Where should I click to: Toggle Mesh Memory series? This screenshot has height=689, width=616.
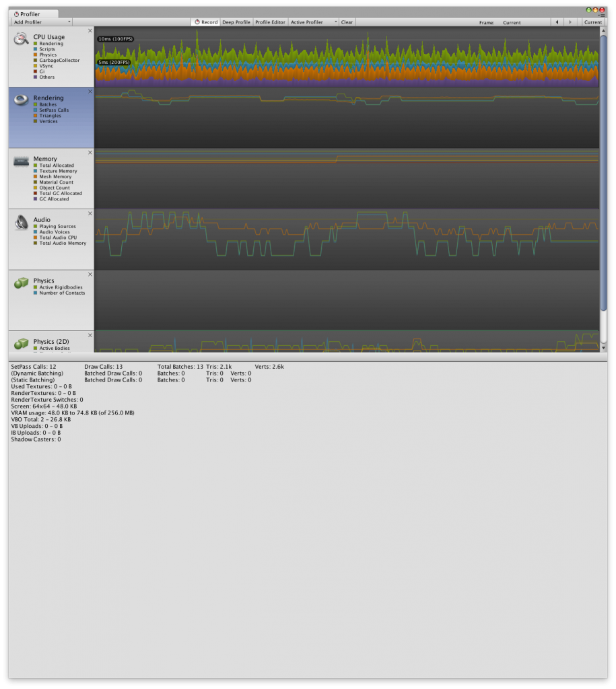[x=35, y=177]
